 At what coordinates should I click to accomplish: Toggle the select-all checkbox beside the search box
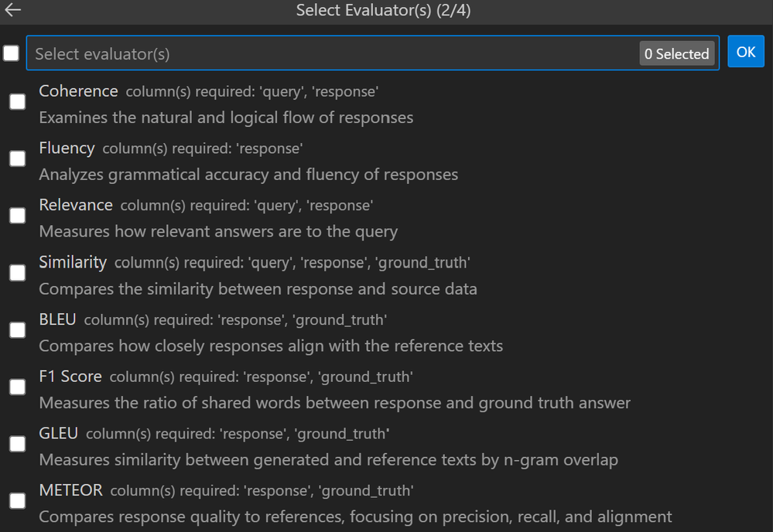12,53
